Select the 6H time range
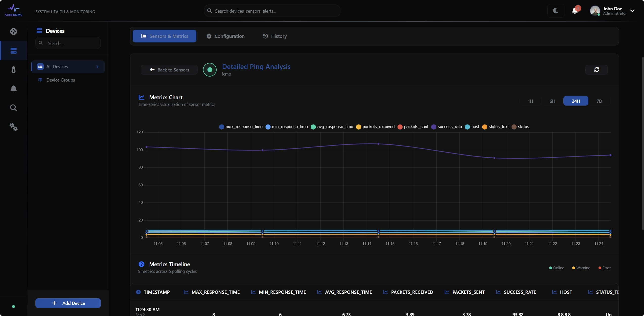This screenshot has height=316, width=644. point(552,101)
